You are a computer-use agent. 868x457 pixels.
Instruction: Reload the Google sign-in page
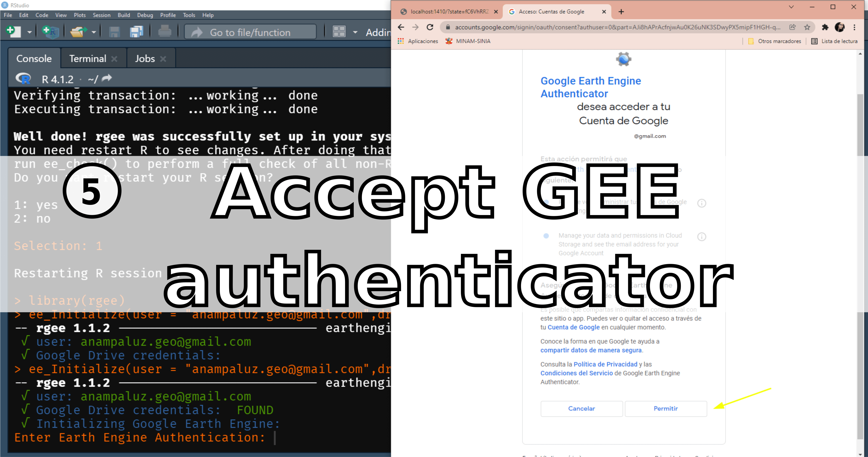(430, 27)
